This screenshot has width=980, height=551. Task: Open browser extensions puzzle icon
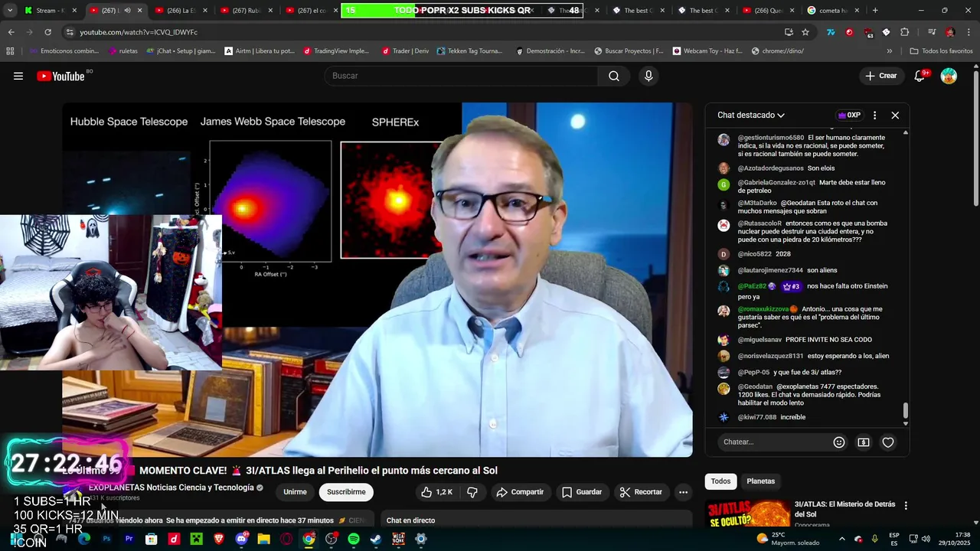tap(905, 32)
